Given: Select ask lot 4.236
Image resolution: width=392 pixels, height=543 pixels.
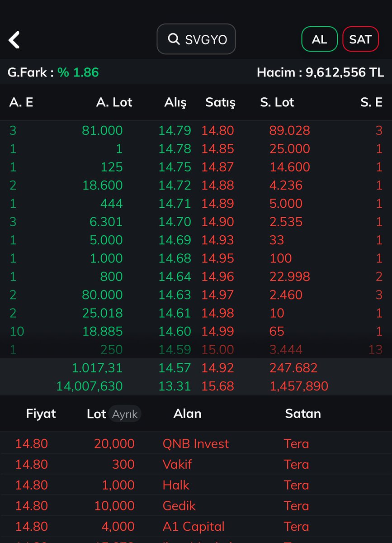Looking at the screenshot, I should coord(286,186).
